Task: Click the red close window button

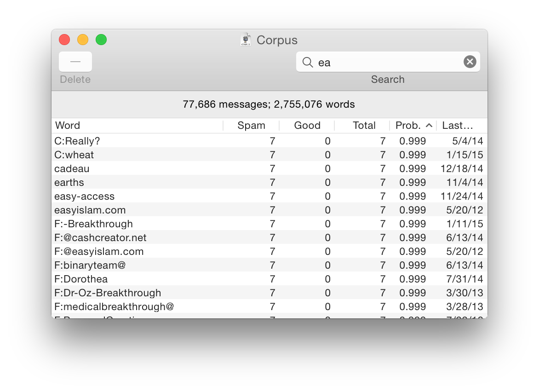Action: (x=64, y=40)
